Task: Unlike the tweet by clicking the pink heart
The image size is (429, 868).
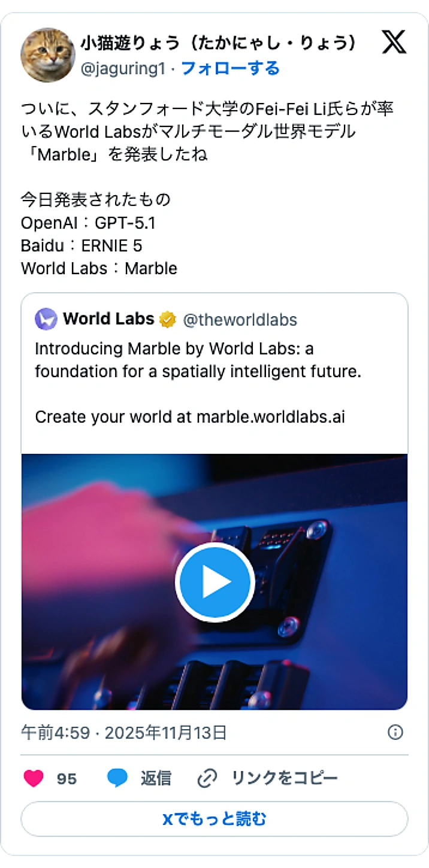Action: coord(34,778)
